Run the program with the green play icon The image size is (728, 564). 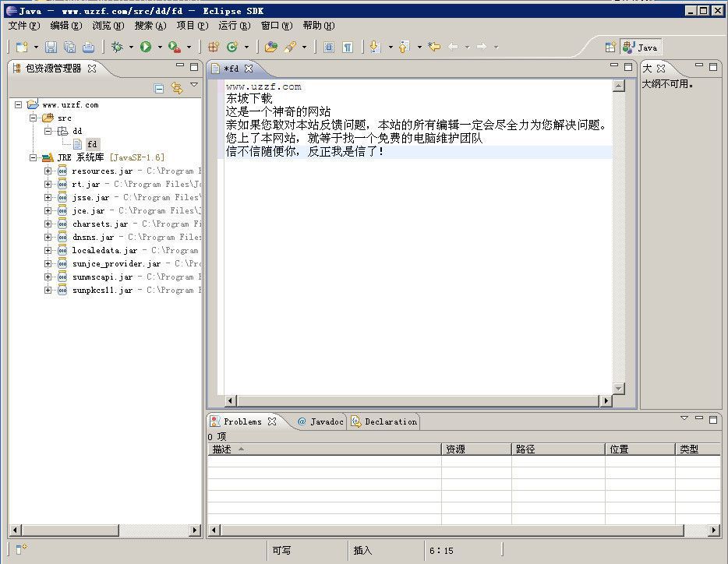point(146,47)
